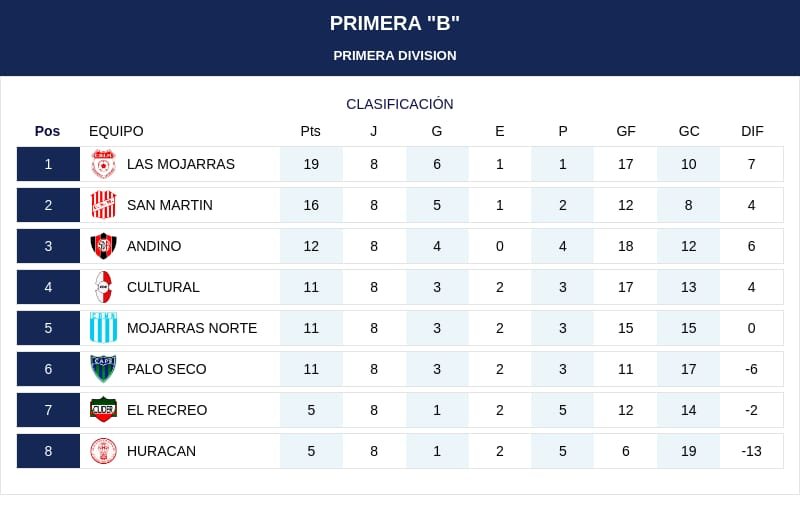Screen dimensions: 800x519
Task: Open the SAN MARTIN team name link
Action: (170, 205)
